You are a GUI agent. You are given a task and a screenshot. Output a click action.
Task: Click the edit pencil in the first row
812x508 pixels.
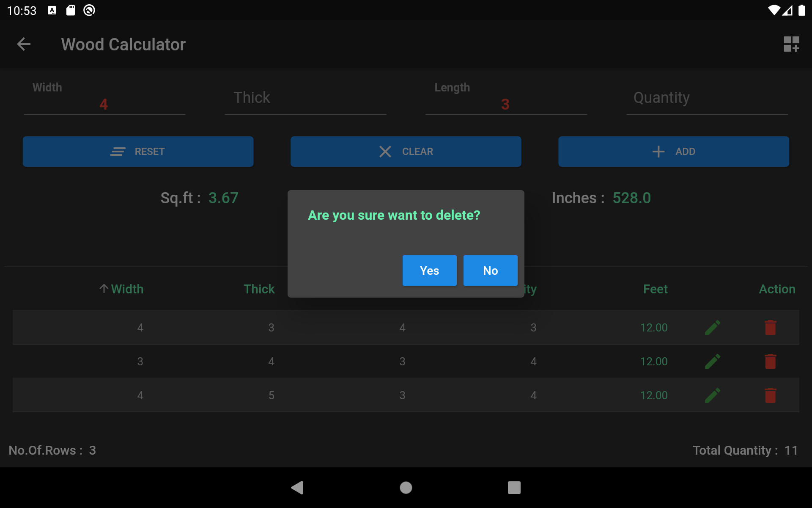tap(713, 328)
